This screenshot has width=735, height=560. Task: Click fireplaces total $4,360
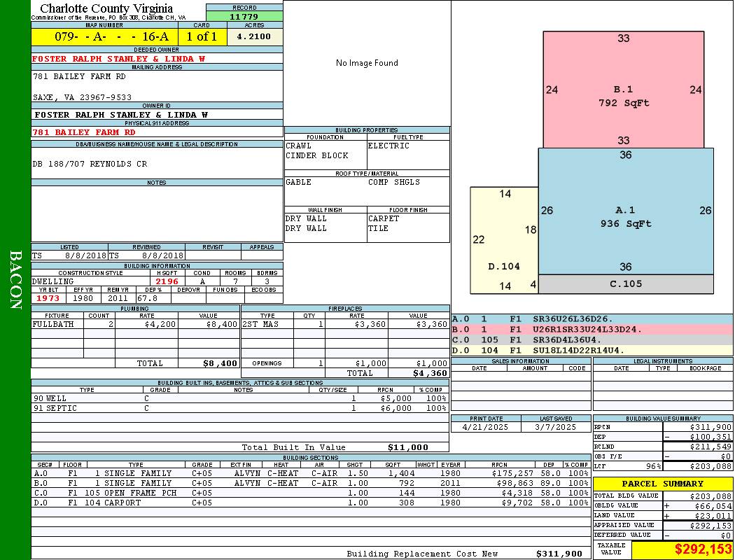[430, 374]
